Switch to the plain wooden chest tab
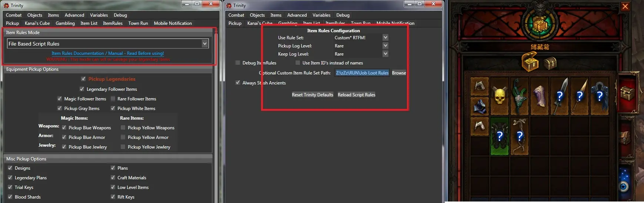Image resolution: width=644 pixels, height=203 pixels. pos(550,63)
